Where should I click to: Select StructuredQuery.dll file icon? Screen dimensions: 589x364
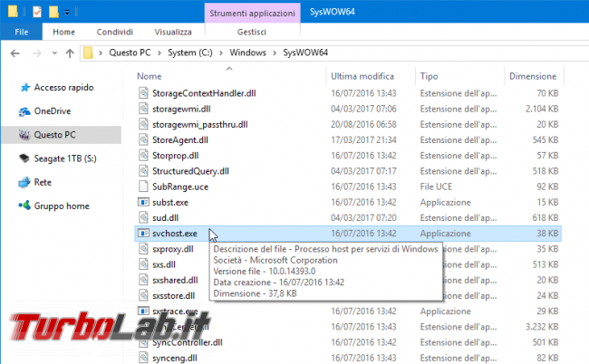[x=143, y=171]
